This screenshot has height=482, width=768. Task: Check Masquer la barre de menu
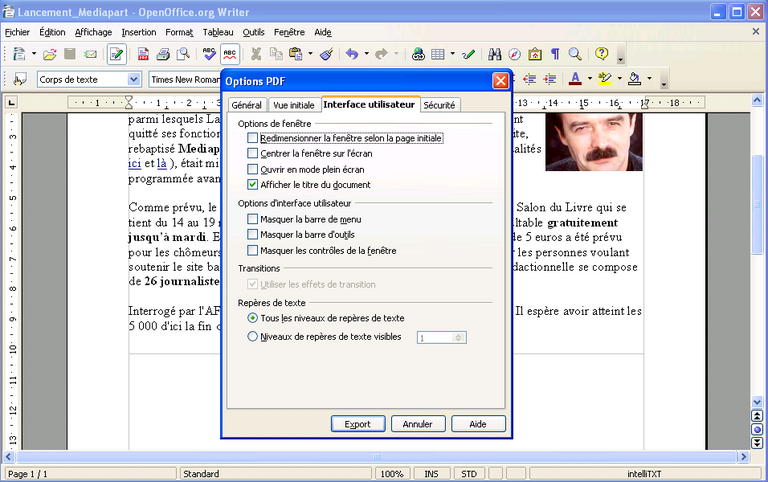pos(252,219)
